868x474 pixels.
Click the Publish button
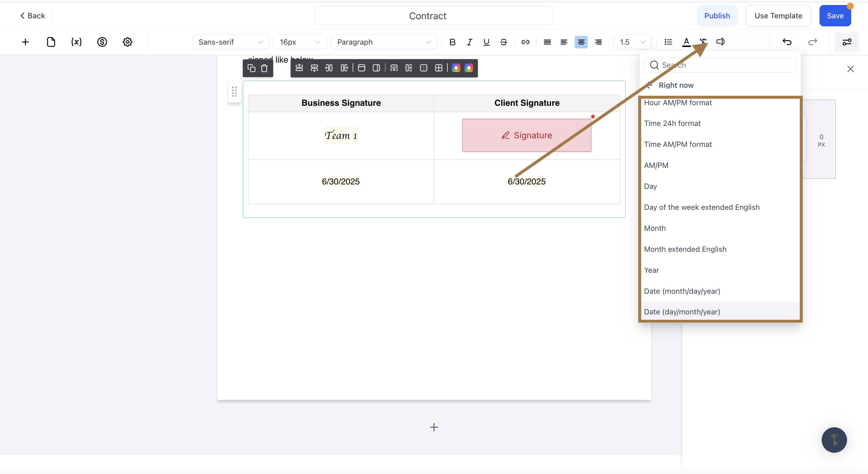pyautogui.click(x=717, y=15)
